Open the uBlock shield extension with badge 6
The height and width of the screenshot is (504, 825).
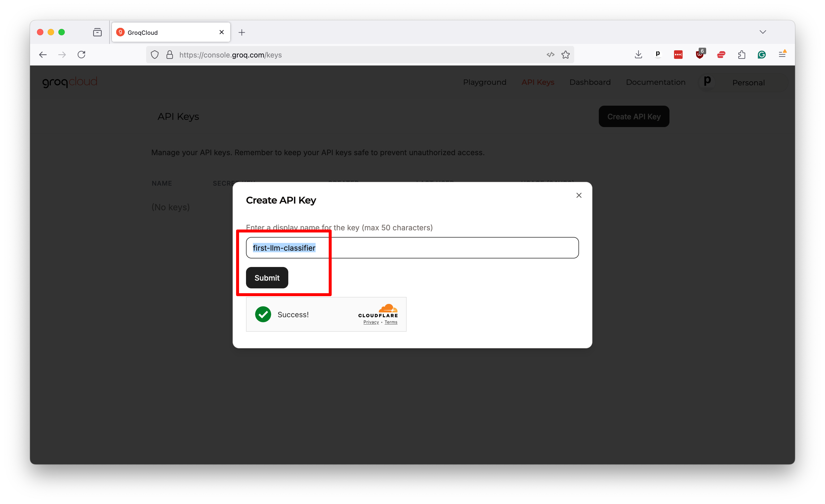coord(700,54)
